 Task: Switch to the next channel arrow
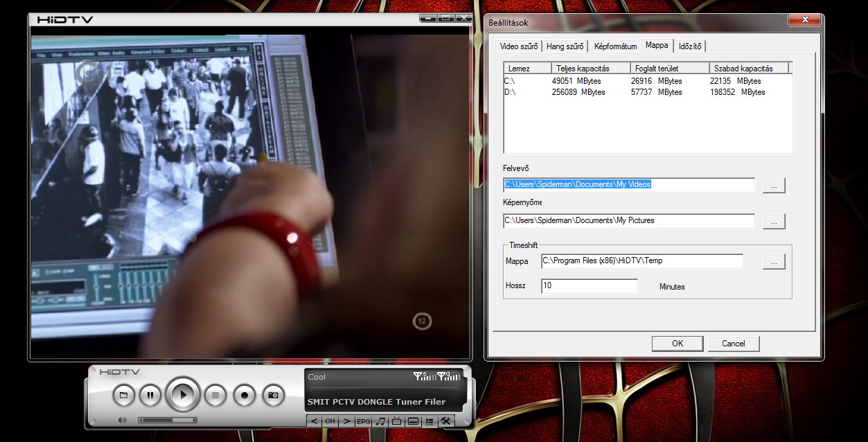pyautogui.click(x=347, y=421)
